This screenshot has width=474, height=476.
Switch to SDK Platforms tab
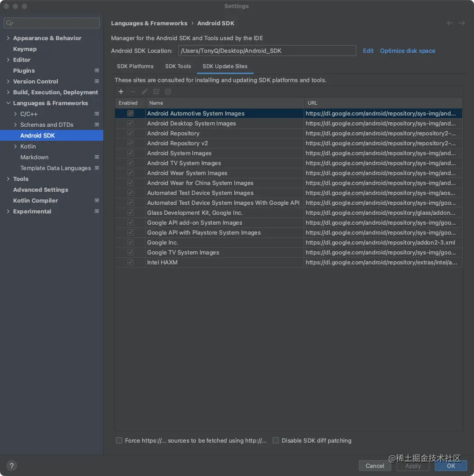(135, 66)
